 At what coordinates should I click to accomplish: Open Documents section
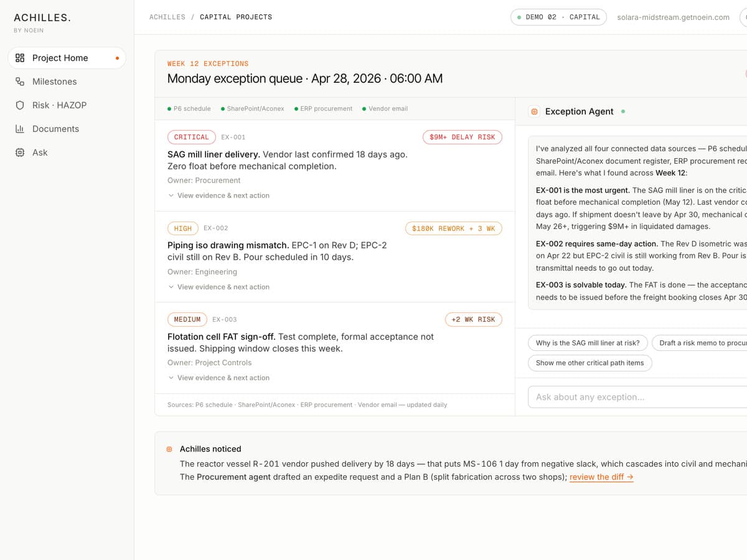pos(67,129)
